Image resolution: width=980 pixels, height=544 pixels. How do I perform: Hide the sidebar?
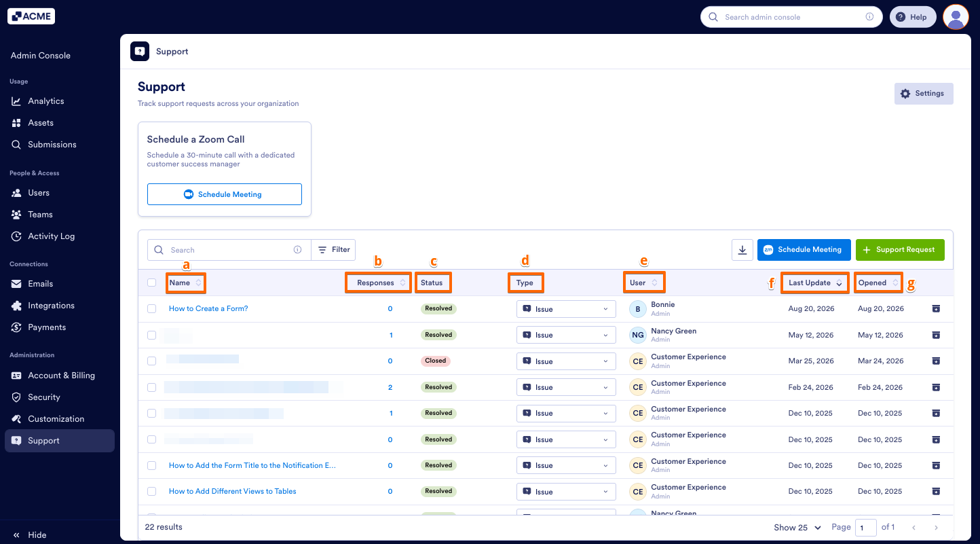click(30, 535)
